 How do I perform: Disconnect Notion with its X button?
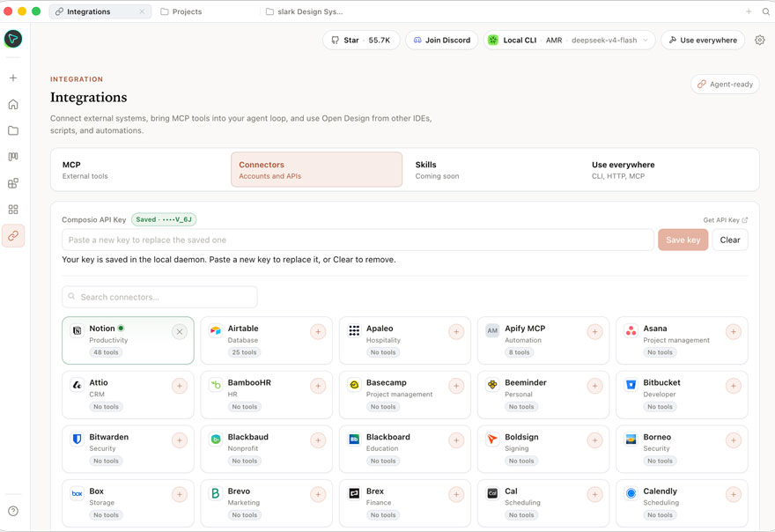coord(180,332)
